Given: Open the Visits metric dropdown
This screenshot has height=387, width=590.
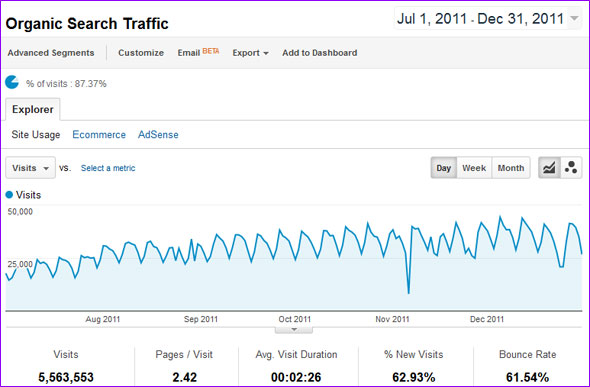Looking at the screenshot, I should pos(30,168).
